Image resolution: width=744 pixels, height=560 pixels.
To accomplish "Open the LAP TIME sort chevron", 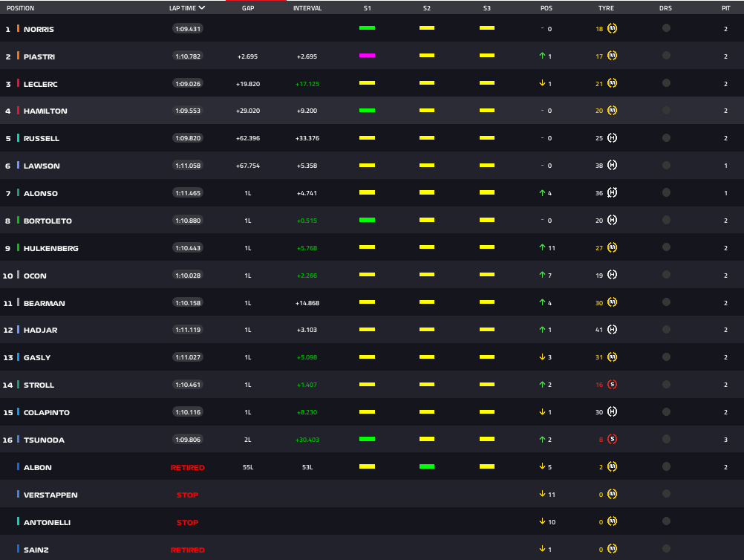I will pyautogui.click(x=202, y=8).
